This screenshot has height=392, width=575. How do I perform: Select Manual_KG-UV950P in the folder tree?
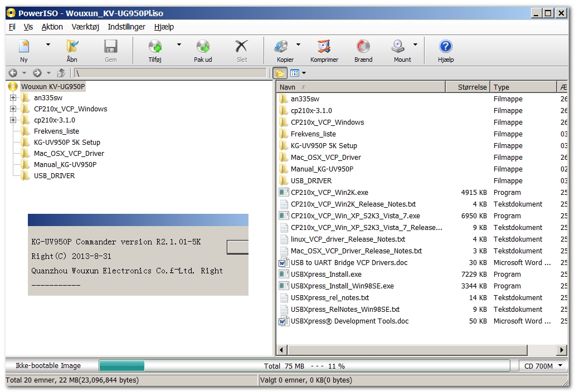pyautogui.click(x=65, y=164)
